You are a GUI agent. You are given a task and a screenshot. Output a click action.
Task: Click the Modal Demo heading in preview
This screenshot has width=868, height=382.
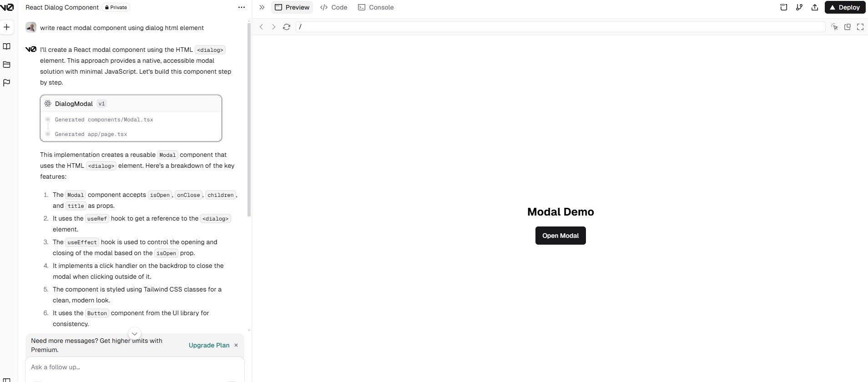point(560,212)
